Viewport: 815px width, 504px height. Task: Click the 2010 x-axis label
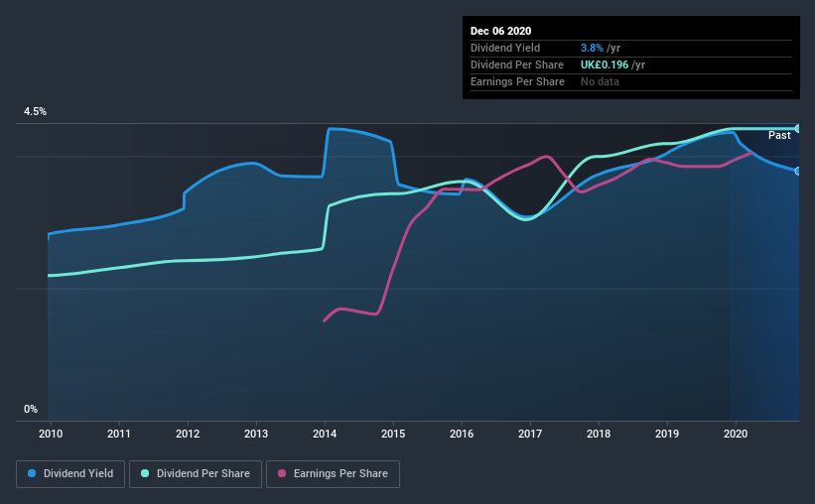click(x=51, y=434)
